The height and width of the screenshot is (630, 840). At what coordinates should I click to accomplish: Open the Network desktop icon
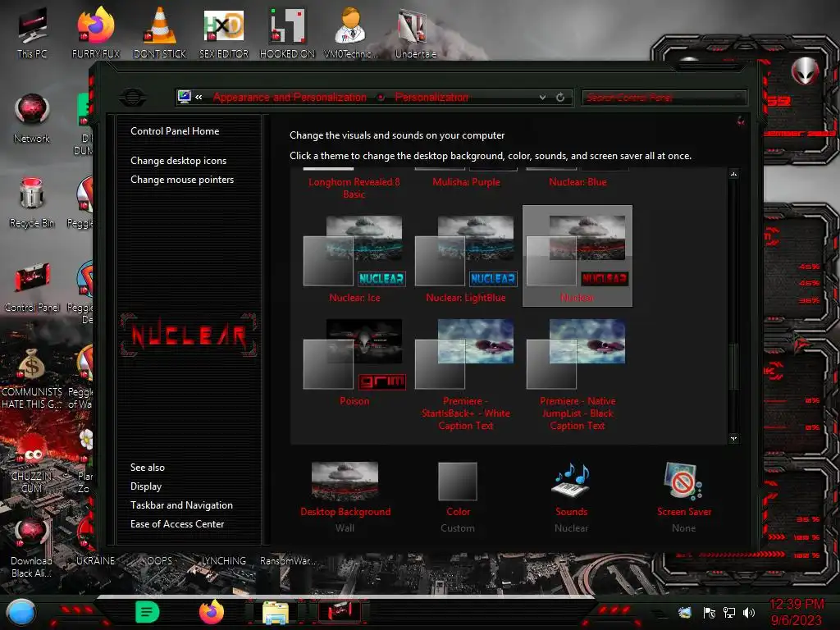click(x=32, y=118)
